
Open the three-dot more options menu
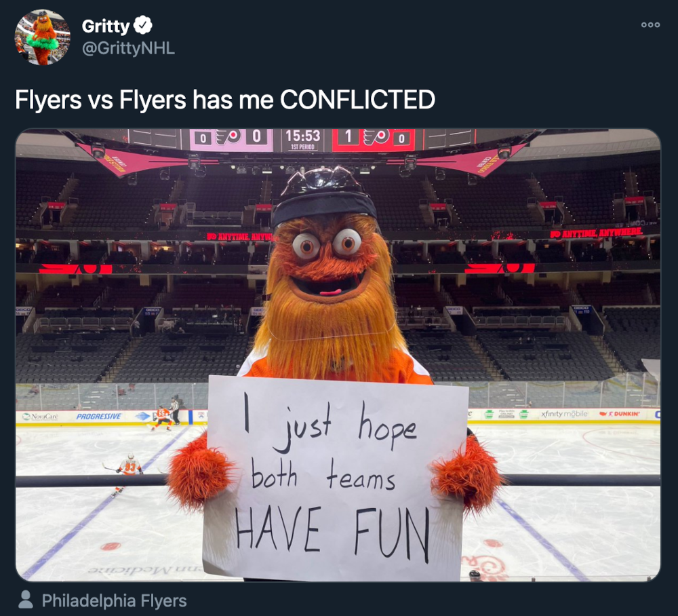[650, 24]
